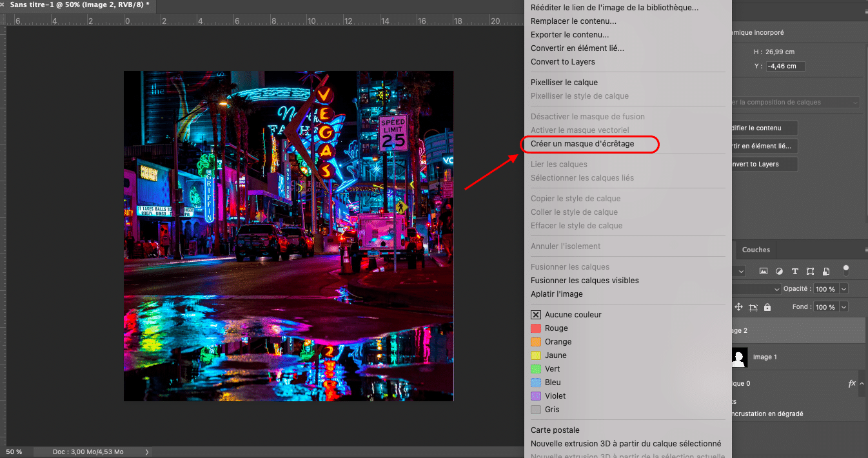Image resolution: width=868 pixels, height=458 pixels.
Task: Click Modifier le contenu button
Action: point(764,128)
